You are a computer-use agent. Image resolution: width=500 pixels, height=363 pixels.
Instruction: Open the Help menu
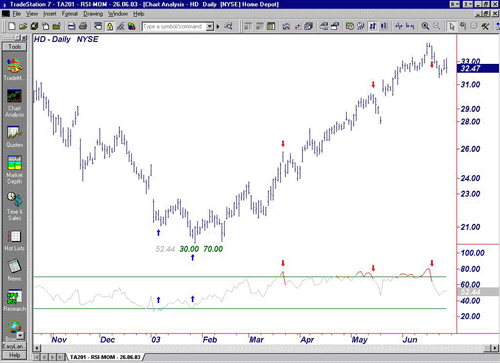point(138,14)
